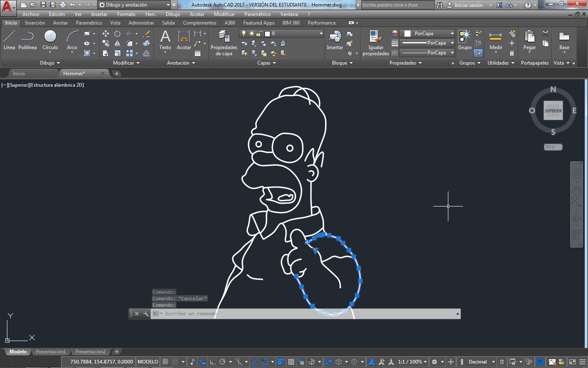Screen dimensions: 588x368
Task: Open Dibujo y anotación workspace dropdown
Action: pyautogui.click(x=134, y=5)
